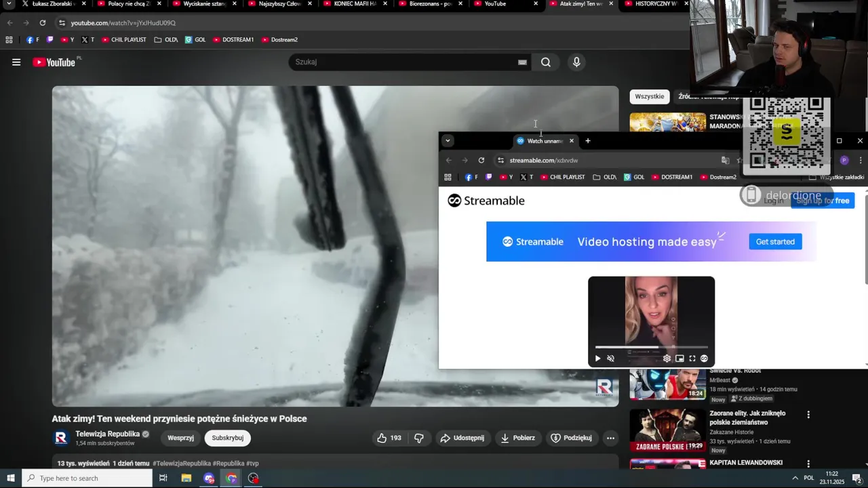Click the Wesprzyj button
This screenshot has height=488, width=868.
point(181,438)
